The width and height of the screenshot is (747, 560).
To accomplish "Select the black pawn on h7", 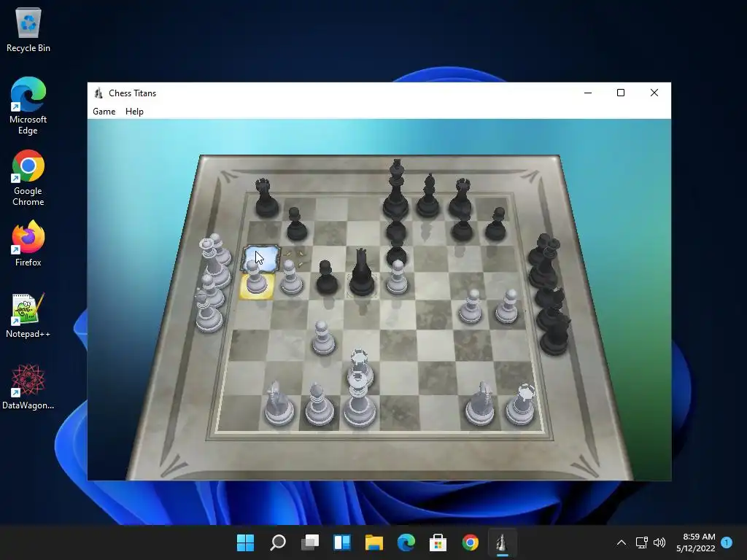I will coord(496,224).
